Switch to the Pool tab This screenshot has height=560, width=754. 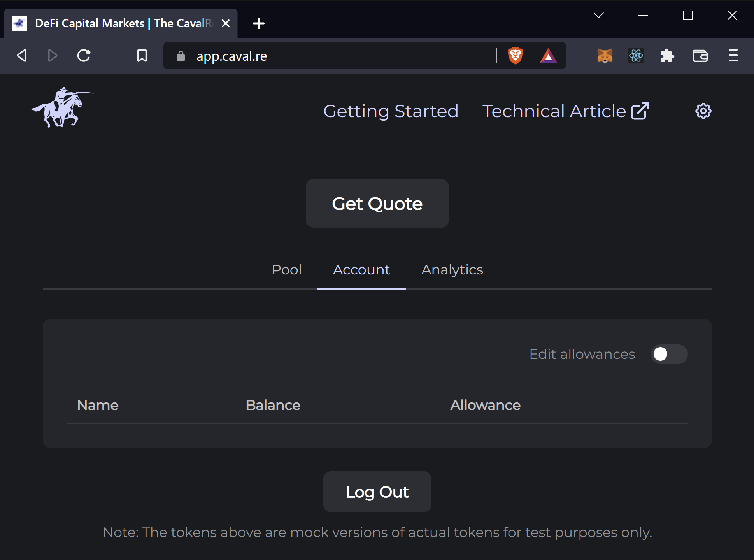[x=287, y=270]
